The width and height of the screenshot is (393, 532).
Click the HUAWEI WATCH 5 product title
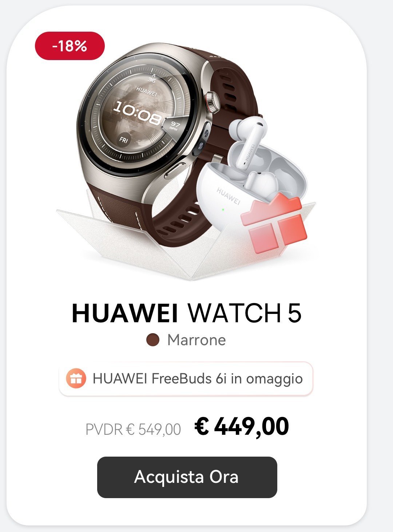pos(187,313)
